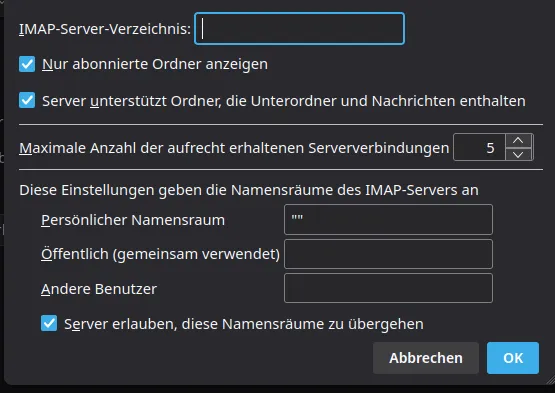Screen dimensions: 555x393
Task: Click the 'Persönlicher Namensraum' label text
Action: (133, 220)
